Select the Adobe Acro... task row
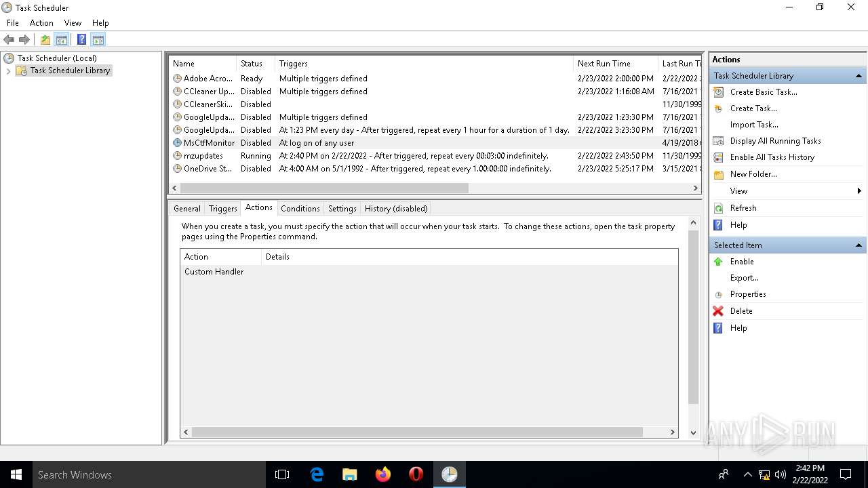Screen dimensions: 868x488 click(x=435, y=79)
